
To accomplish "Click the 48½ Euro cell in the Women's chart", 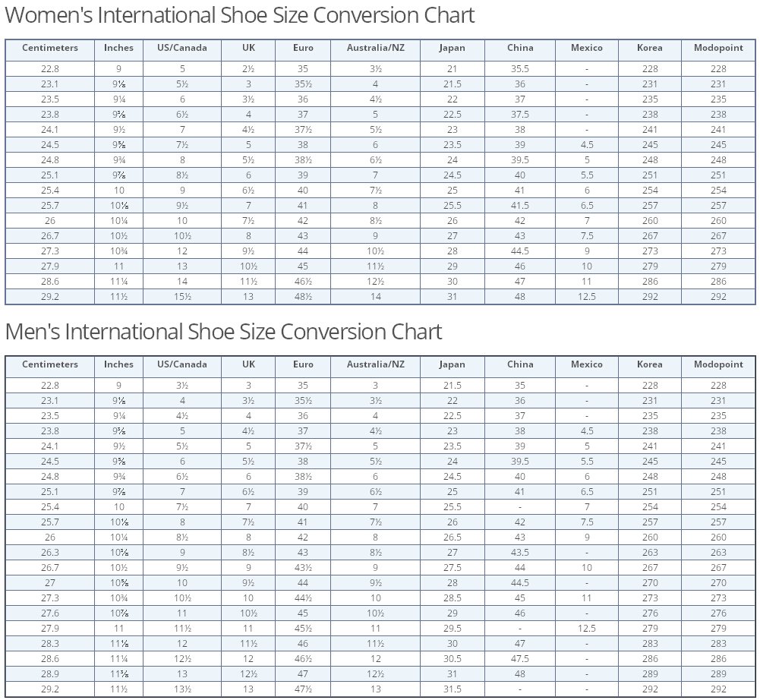I will [x=303, y=297].
